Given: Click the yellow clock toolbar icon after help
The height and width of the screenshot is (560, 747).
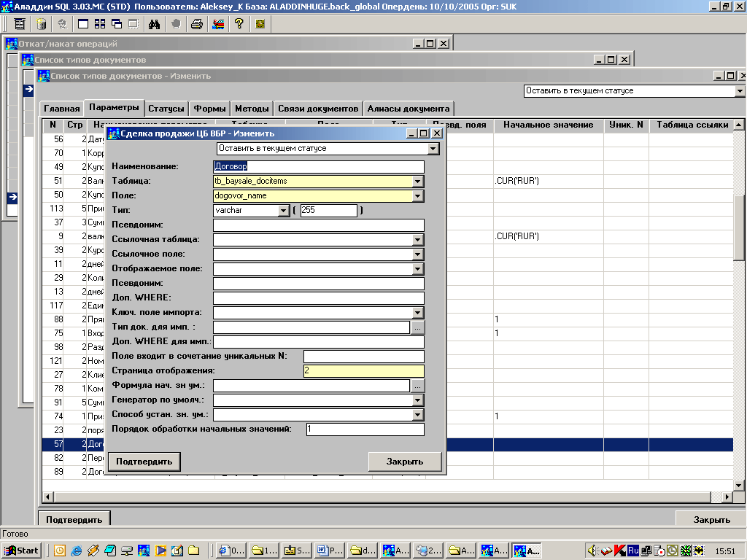Looking at the screenshot, I should click(260, 24).
